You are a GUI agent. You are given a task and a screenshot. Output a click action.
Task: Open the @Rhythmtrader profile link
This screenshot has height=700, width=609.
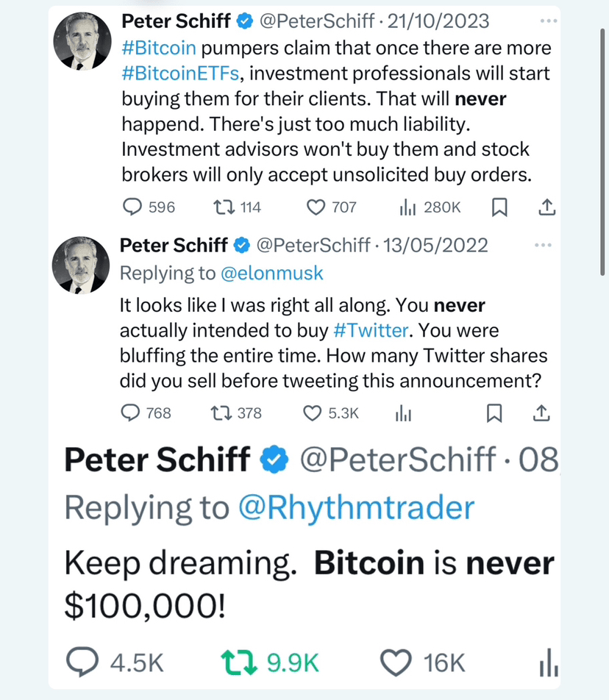tap(356, 508)
